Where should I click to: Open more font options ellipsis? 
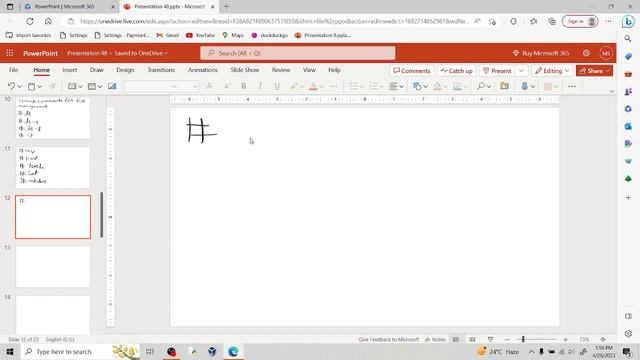coord(333,86)
